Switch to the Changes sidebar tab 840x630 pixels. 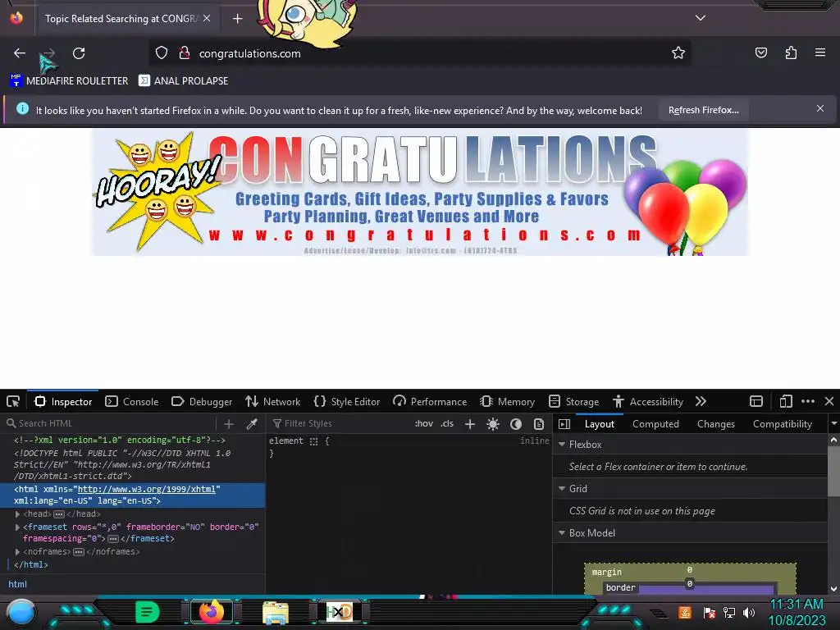pyautogui.click(x=715, y=424)
